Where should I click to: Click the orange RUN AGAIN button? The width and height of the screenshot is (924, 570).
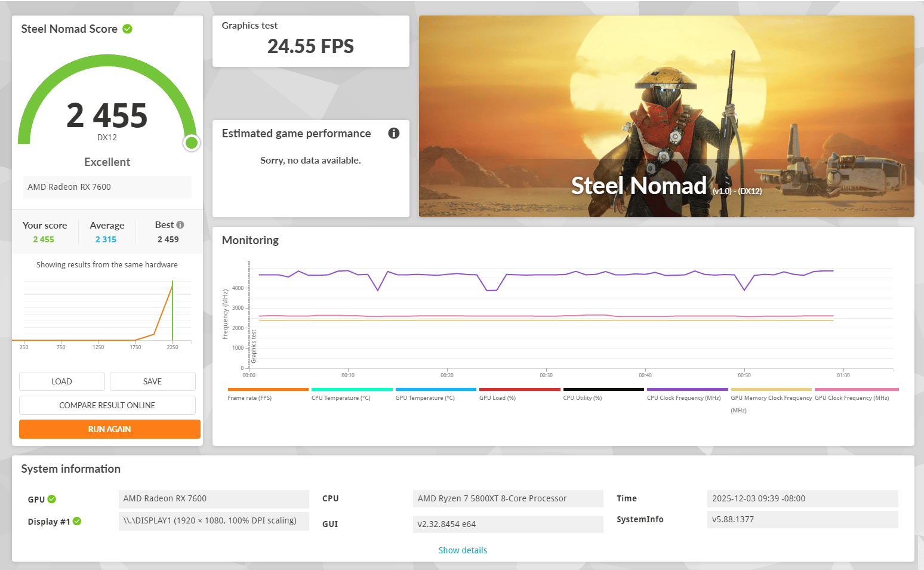109,429
